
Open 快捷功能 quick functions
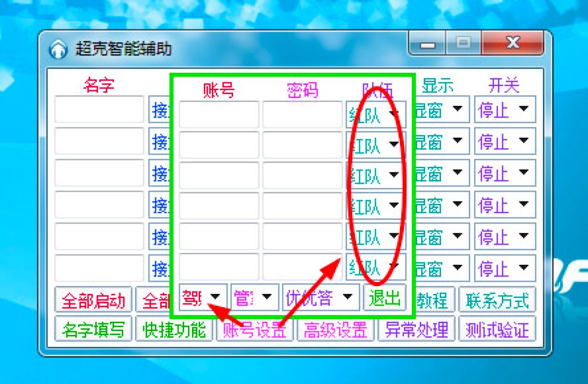tap(173, 329)
